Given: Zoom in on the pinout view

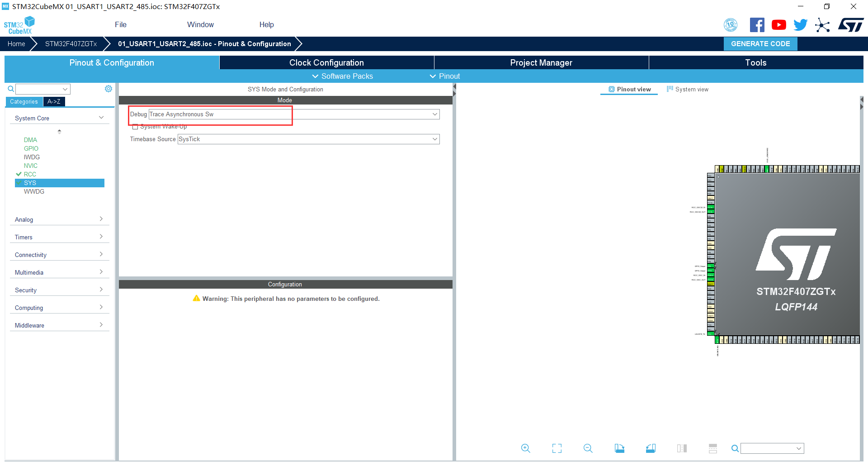Looking at the screenshot, I should (525, 448).
